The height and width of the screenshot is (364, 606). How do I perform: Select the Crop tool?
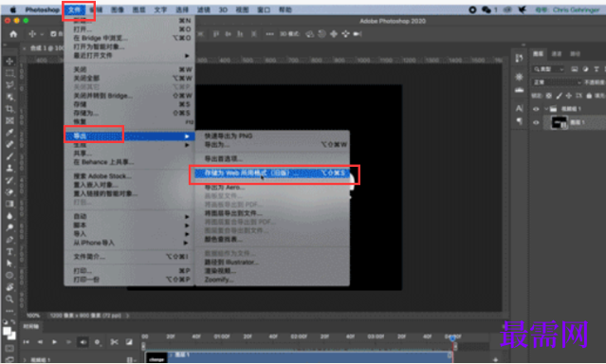pos(10,109)
